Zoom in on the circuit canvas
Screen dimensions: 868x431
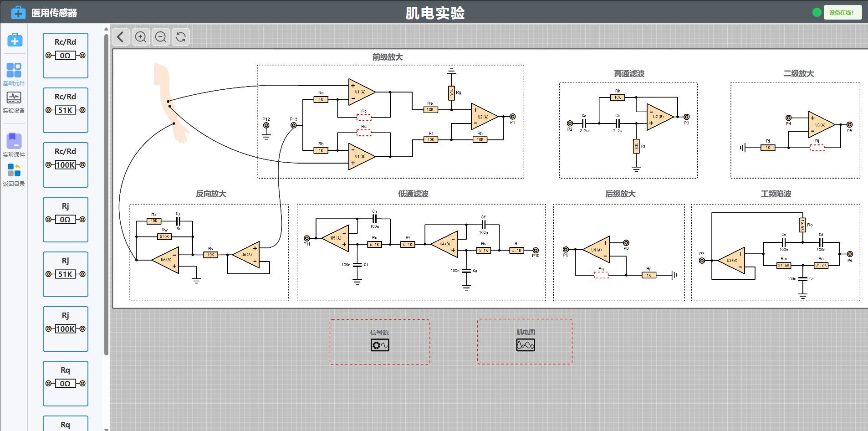141,37
